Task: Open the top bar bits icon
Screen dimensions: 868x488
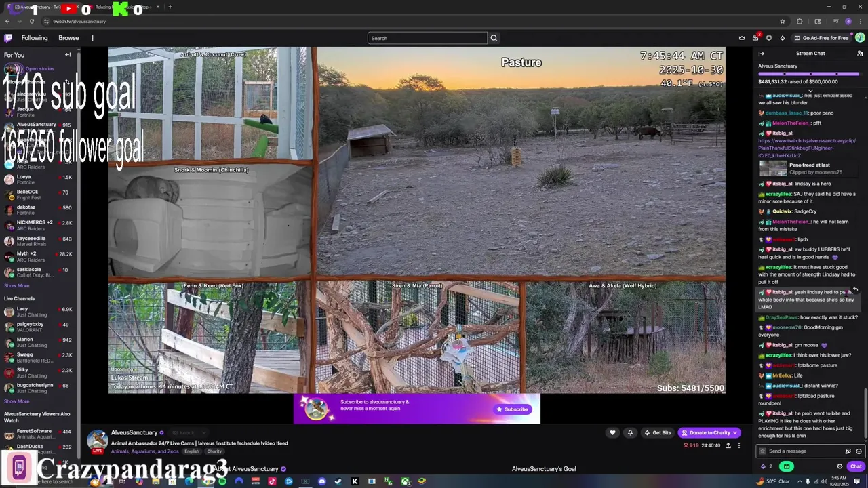Action: point(782,38)
